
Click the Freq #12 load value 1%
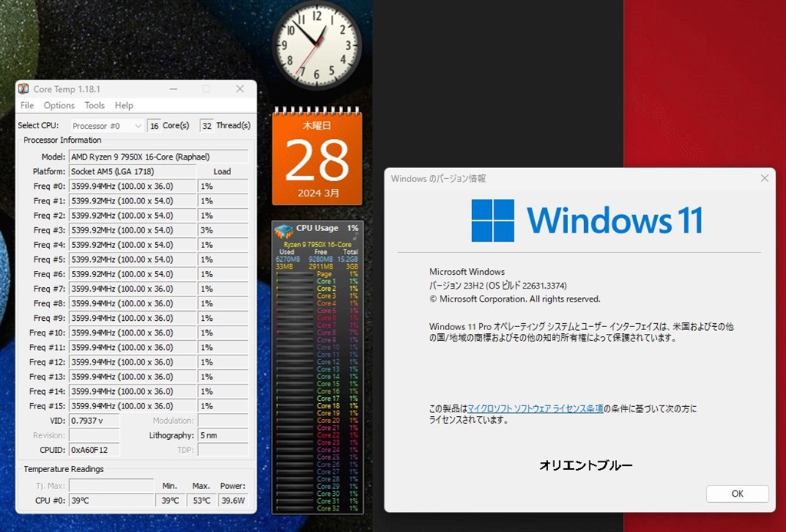tap(223, 362)
